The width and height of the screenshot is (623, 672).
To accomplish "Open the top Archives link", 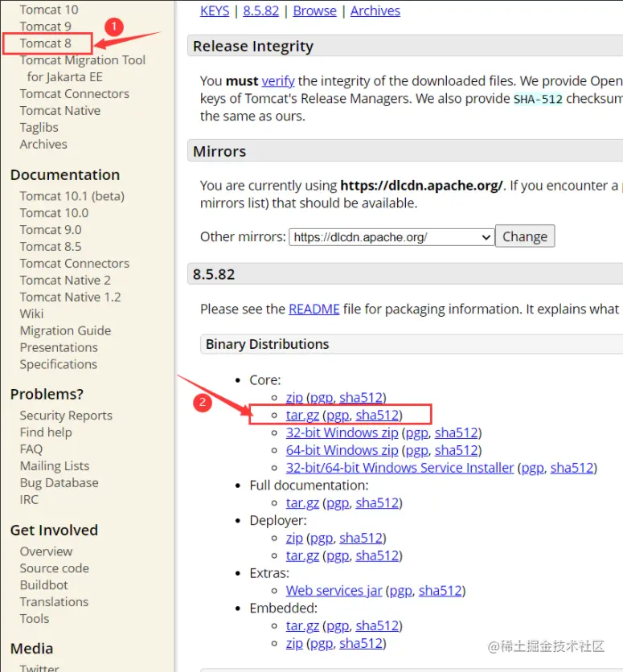I will 375,10.
